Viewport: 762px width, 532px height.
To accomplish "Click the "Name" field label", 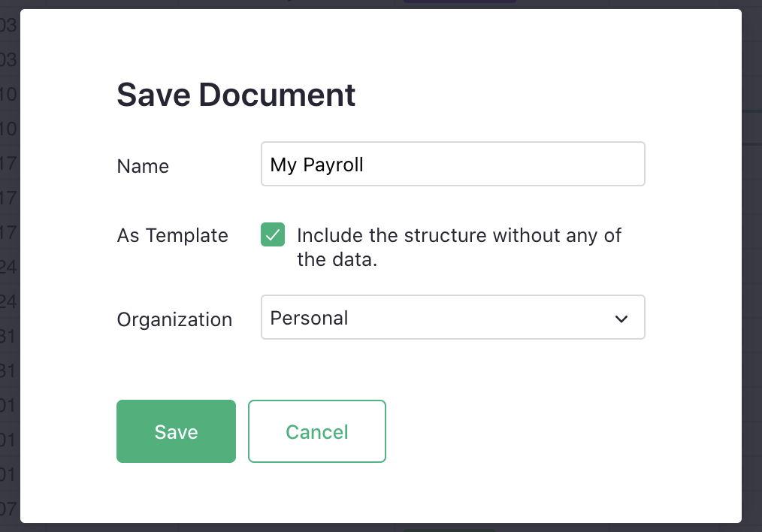I will 143,166.
